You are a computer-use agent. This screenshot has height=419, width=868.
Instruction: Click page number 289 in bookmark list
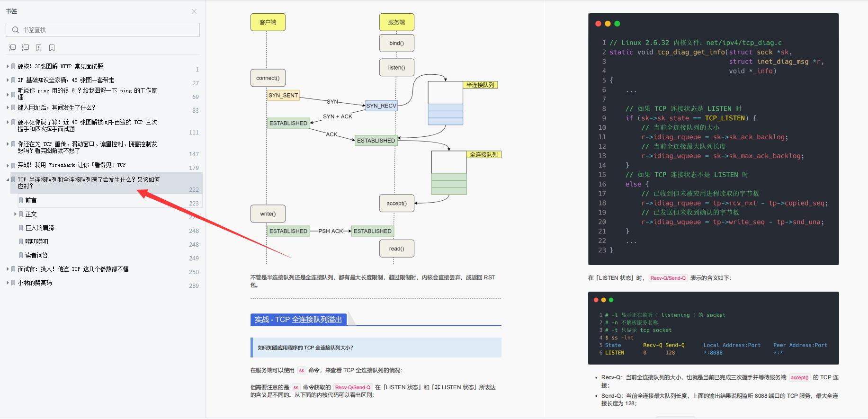(194, 286)
